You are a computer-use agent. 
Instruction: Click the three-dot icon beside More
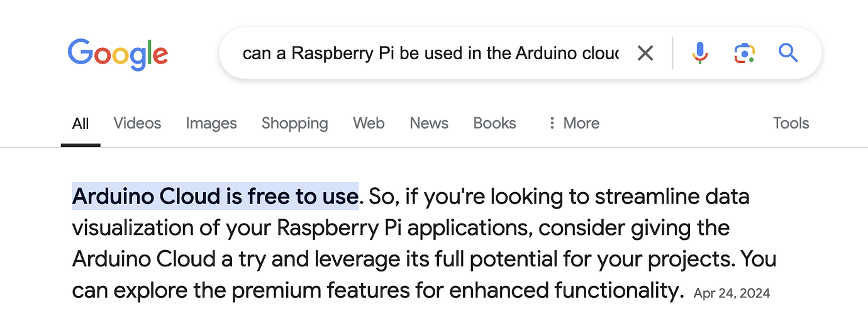tap(552, 123)
